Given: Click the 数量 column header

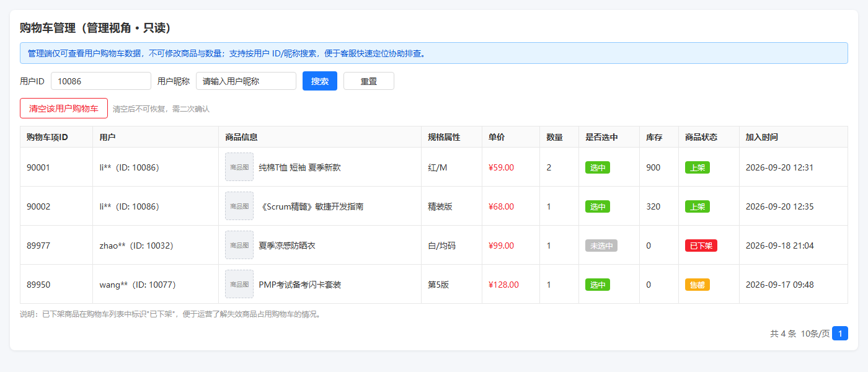Looking at the screenshot, I should click(559, 137).
